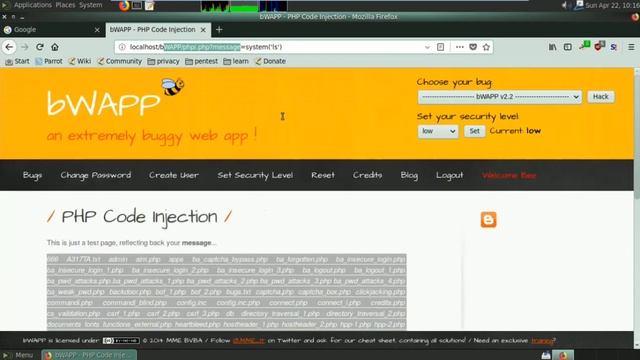Screen dimensions: 640x360
Task: Open the learn bookmarks folder
Action: click(236, 61)
